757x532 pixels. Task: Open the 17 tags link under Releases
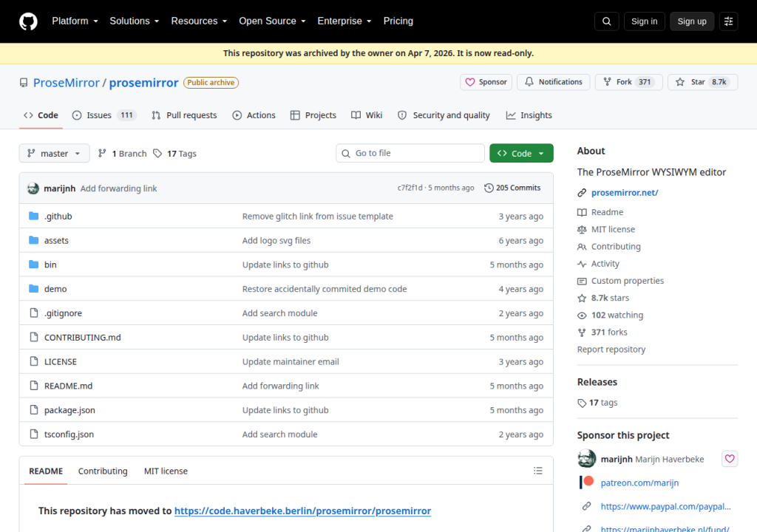597,403
